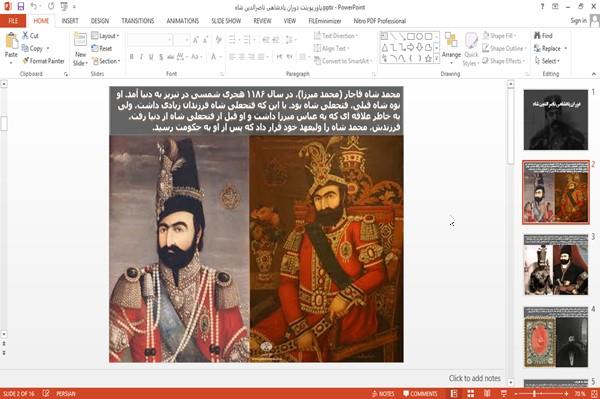Switch to the SLIDE SHOW tab
This screenshot has width=600, height=399.
(226, 21)
